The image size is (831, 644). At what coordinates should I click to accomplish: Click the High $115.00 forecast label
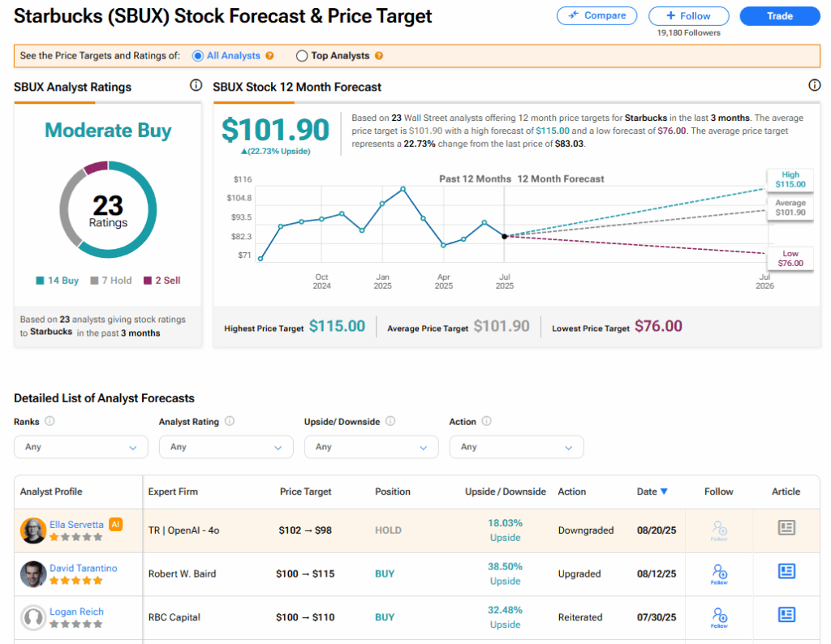(790, 179)
